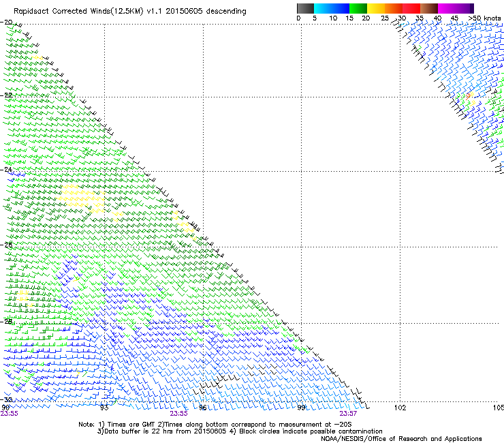Click the 'Data buffer is 22 hrs' note line
The height and width of the screenshot is (443, 504).
tap(240, 431)
